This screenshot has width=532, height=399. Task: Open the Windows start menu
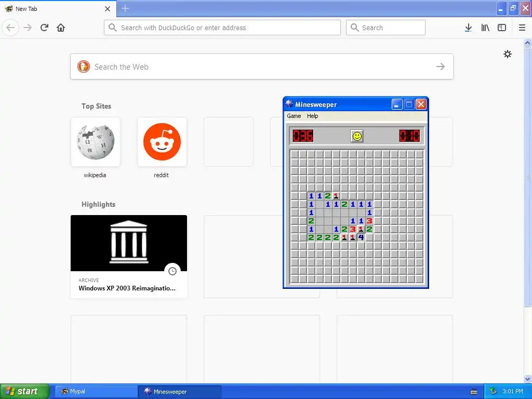pos(25,391)
